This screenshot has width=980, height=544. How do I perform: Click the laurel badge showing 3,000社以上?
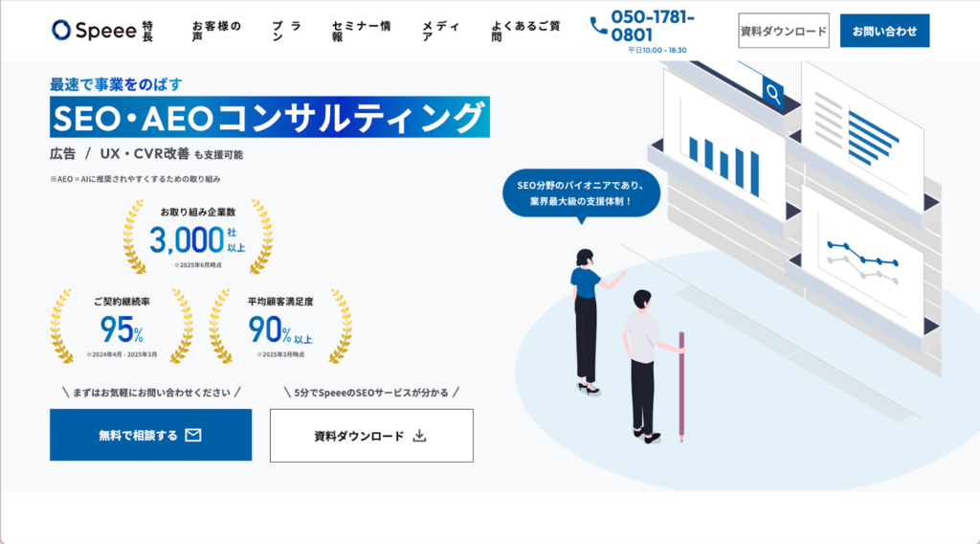pyautogui.click(x=197, y=237)
